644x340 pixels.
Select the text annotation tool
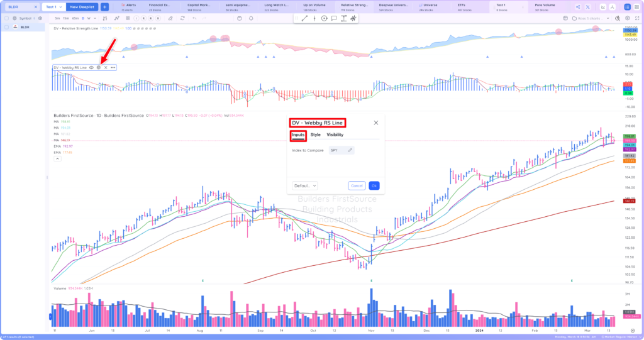(343, 18)
